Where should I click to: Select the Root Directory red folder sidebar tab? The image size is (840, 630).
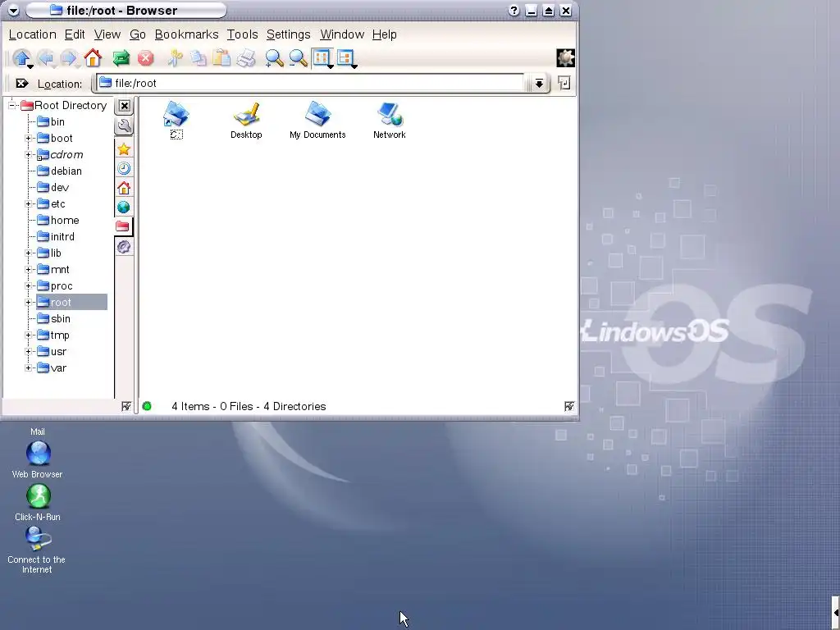click(x=123, y=226)
